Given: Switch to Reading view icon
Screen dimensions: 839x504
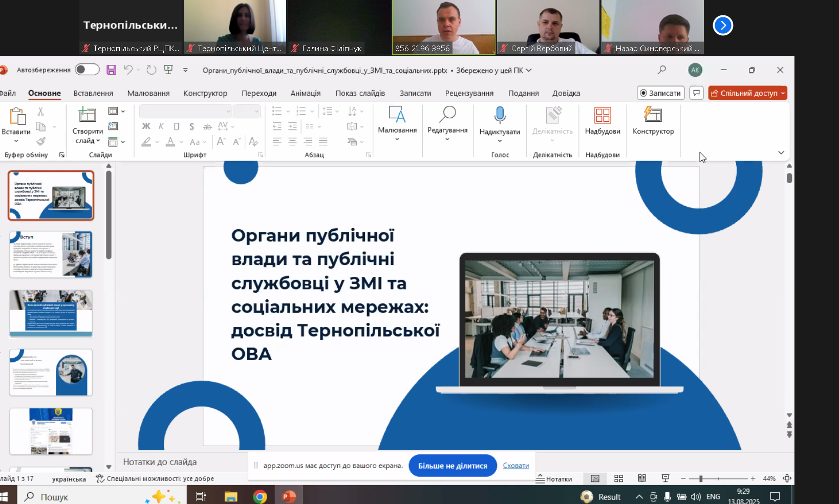Looking at the screenshot, I should click(x=642, y=478).
